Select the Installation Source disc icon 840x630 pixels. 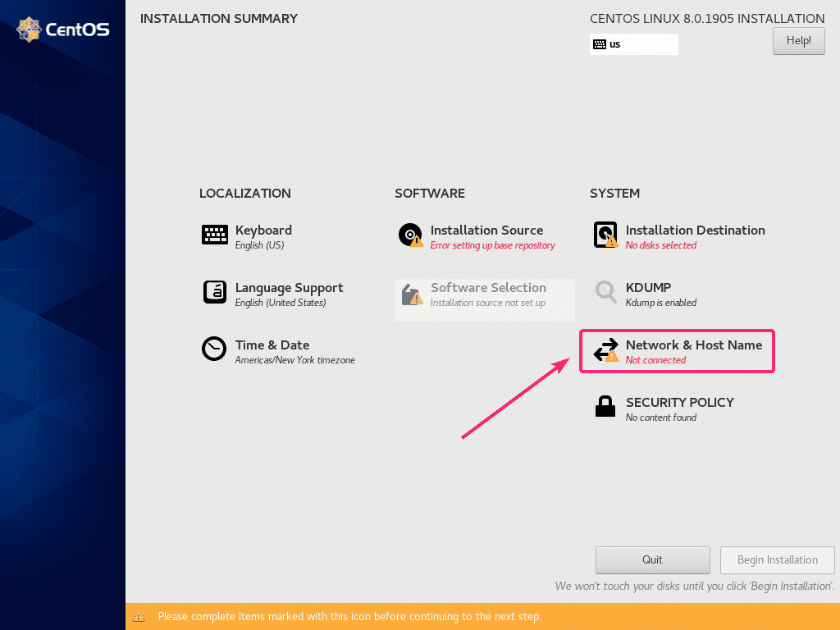tap(410, 235)
